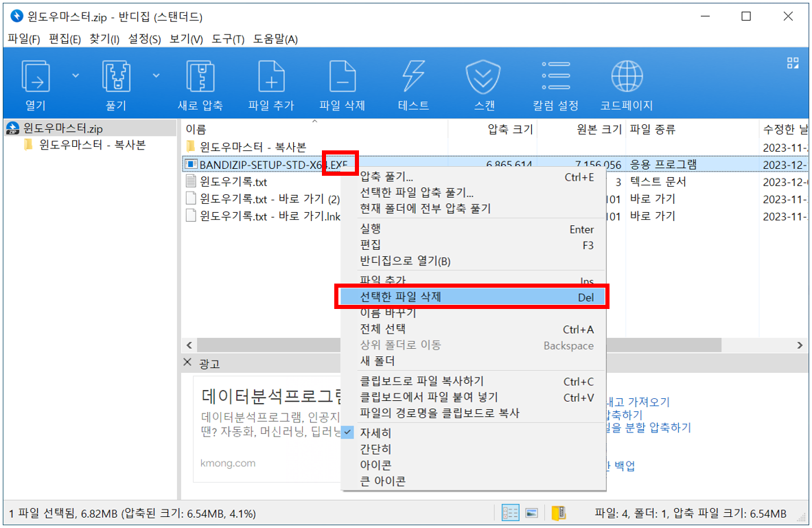Click the 파일 추가 toolbar icon
This screenshot has height=528, width=812.
click(271, 77)
